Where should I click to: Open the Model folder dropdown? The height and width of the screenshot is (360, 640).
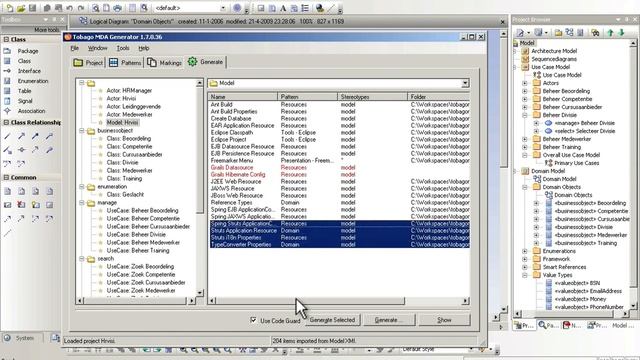(x=465, y=83)
